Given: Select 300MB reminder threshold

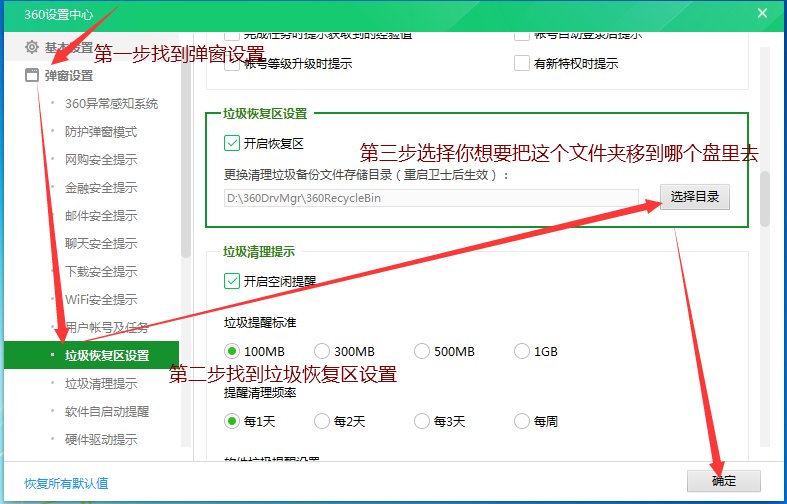Looking at the screenshot, I should [321, 351].
